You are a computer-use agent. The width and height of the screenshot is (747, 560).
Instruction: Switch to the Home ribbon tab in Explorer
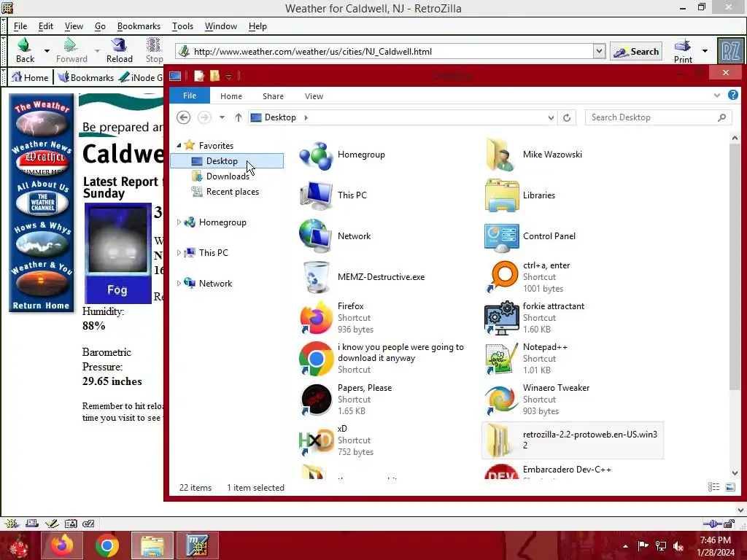[x=231, y=96]
